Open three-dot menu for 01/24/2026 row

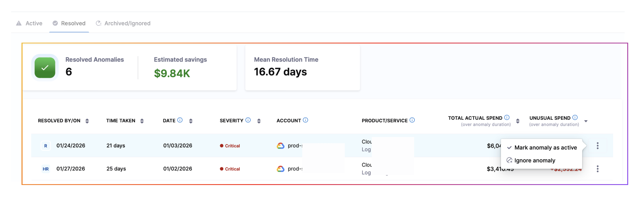(597, 146)
